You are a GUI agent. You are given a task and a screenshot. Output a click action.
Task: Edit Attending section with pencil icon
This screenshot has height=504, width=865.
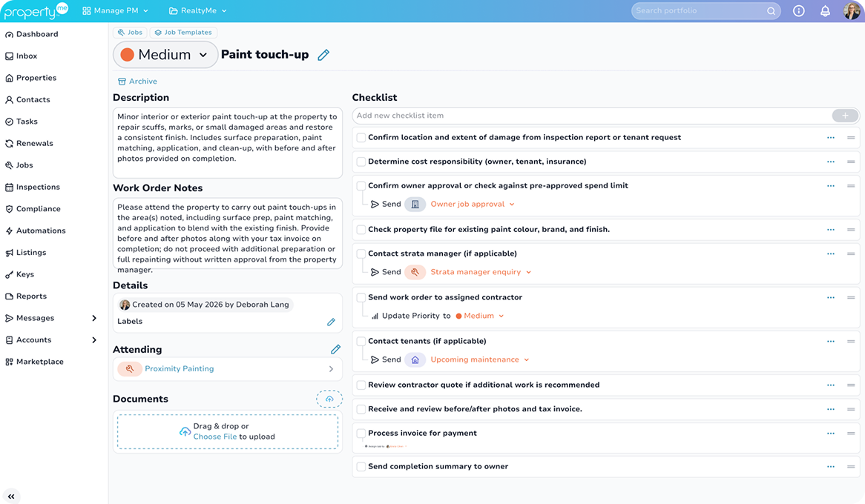(x=335, y=349)
